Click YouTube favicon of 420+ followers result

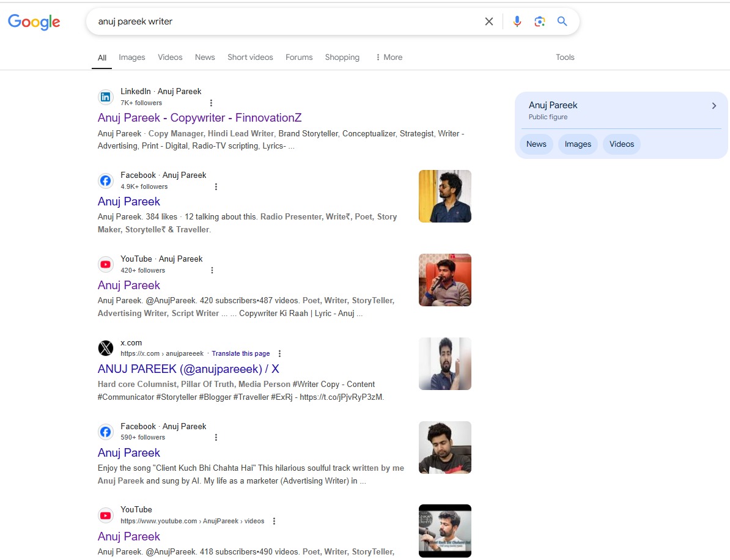coord(106,264)
